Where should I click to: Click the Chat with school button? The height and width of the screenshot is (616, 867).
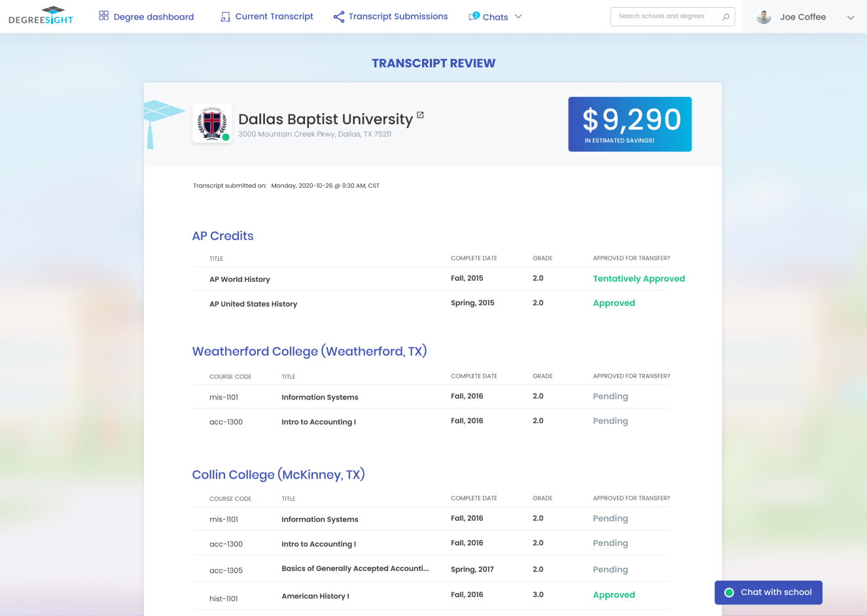pos(768,592)
